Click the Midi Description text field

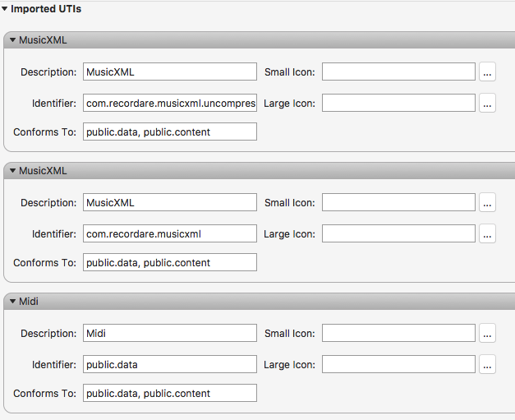pos(170,333)
